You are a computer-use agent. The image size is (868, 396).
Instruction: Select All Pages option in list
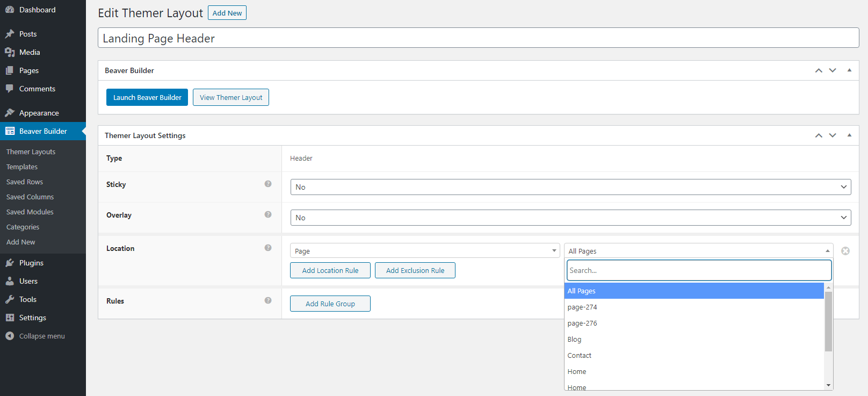(x=694, y=291)
